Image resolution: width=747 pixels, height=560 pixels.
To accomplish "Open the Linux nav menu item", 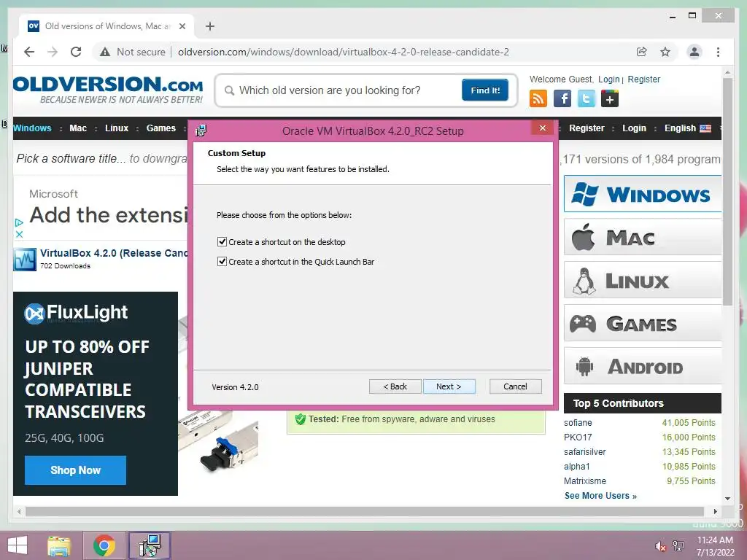I will [117, 128].
